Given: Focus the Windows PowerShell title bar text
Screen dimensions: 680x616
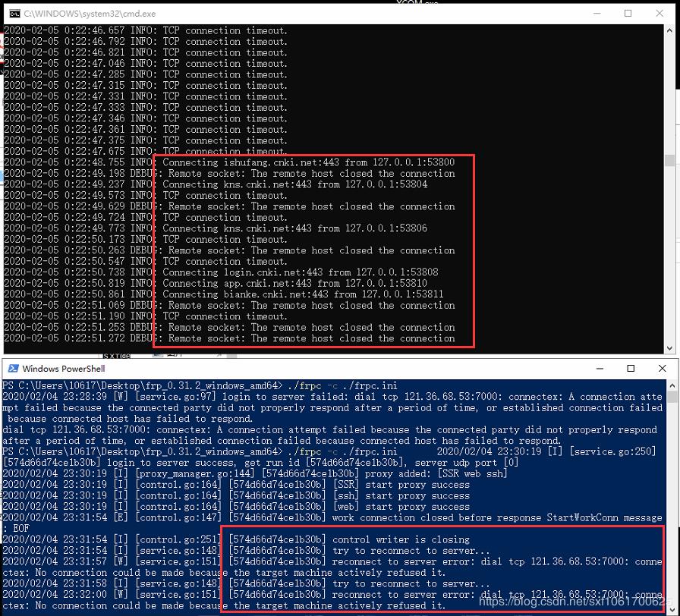Looking at the screenshot, I should click(x=65, y=369).
